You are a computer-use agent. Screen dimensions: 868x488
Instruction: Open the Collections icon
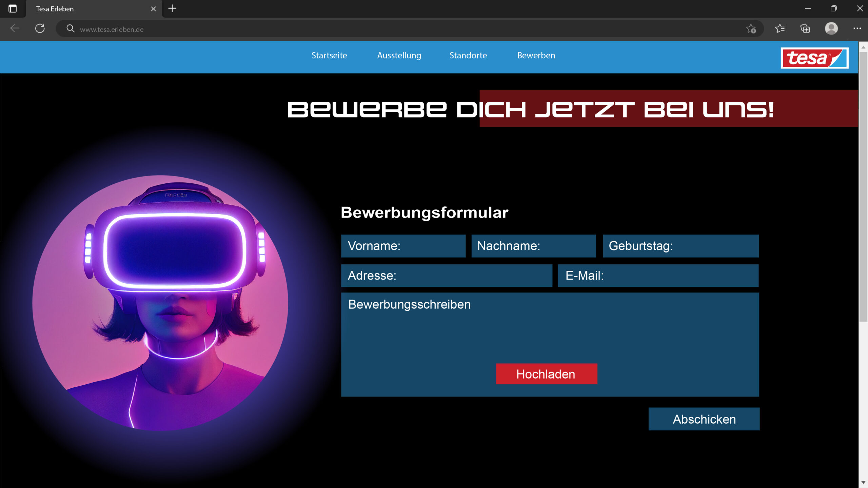pos(805,28)
